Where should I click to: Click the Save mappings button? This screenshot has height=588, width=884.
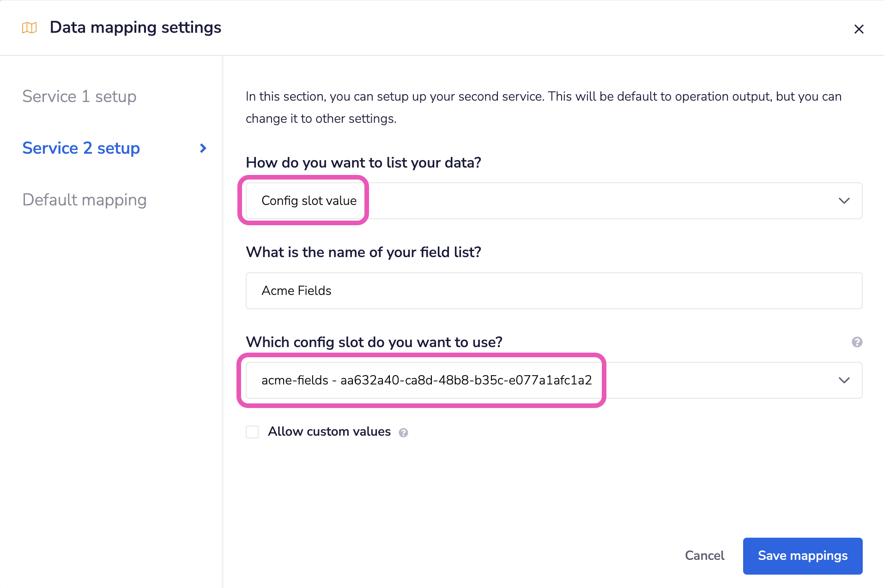pos(803,556)
